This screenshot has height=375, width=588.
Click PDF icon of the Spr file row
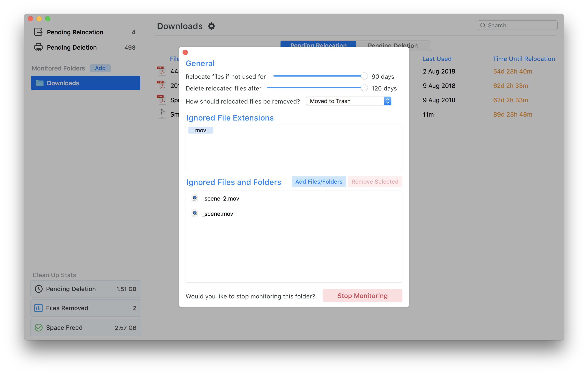[161, 100]
